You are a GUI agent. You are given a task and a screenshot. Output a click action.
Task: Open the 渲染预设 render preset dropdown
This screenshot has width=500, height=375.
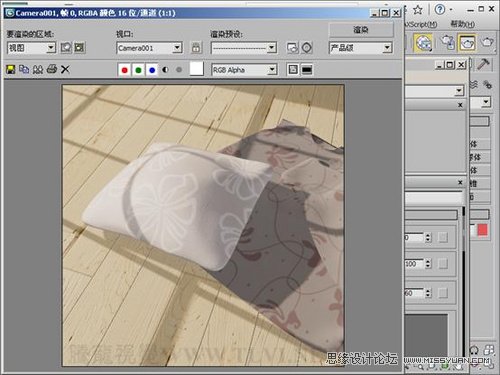tap(244, 48)
